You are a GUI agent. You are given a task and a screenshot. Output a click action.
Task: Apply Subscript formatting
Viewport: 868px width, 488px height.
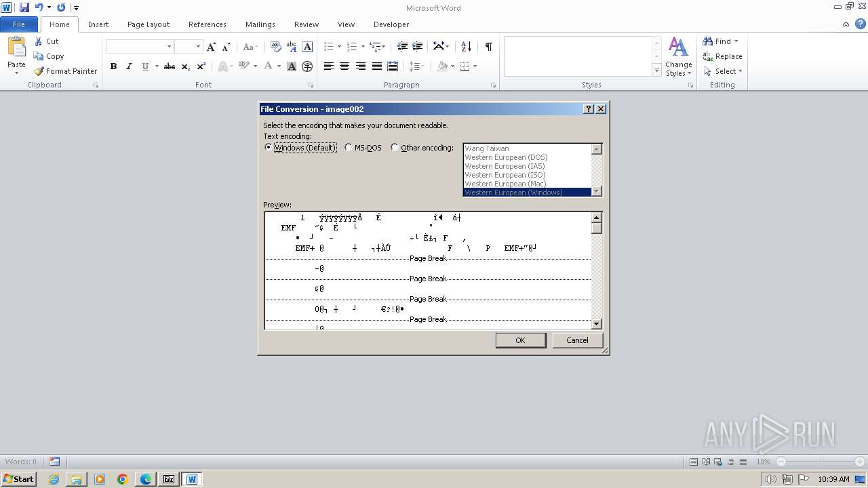coord(186,66)
